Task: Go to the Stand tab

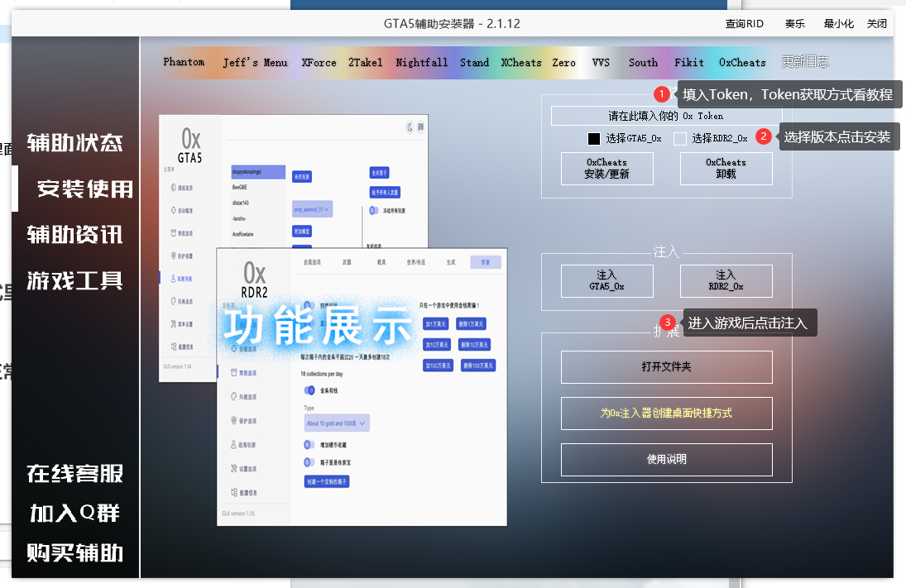Action: 475,63
